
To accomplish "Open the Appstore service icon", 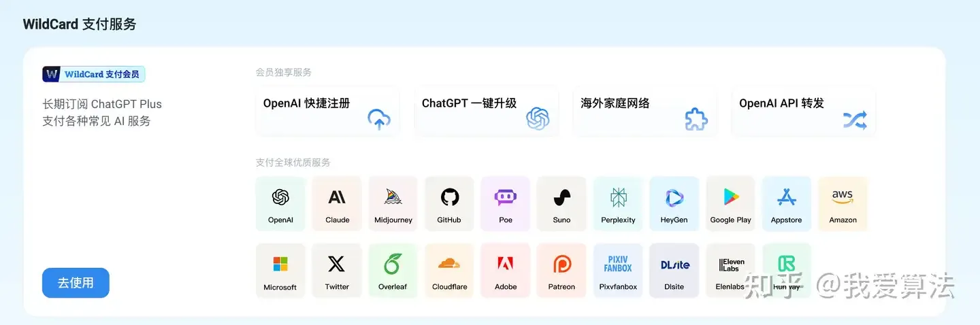I will (x=787, y=204).
